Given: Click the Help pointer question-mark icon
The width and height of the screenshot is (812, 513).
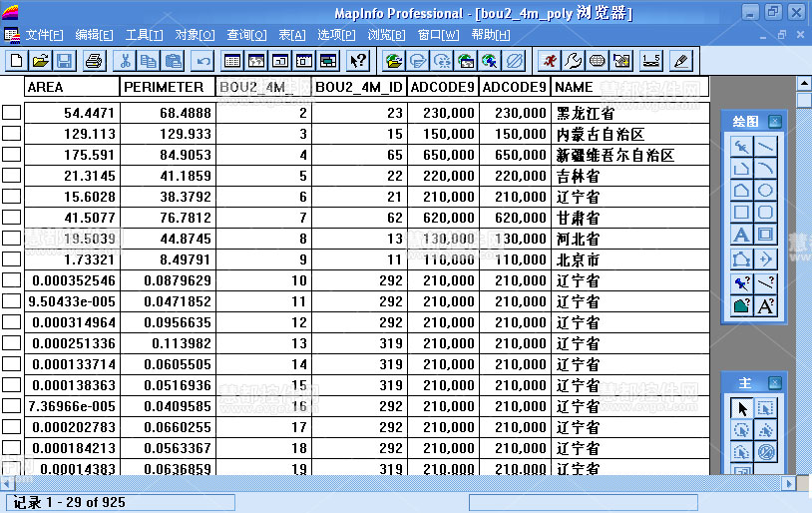Looking at the screenshot, I should [x=358, y=61].
